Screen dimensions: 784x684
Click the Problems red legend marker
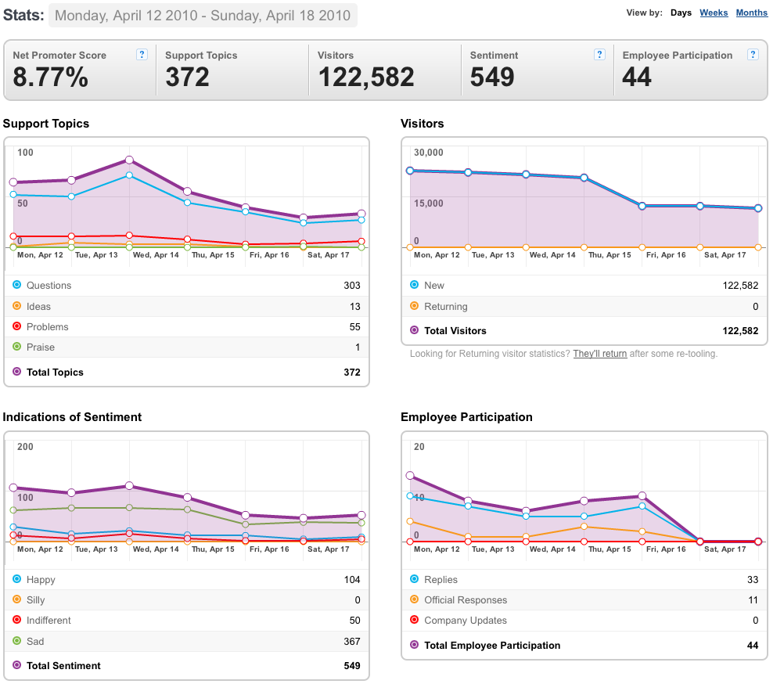click(17, 326)
